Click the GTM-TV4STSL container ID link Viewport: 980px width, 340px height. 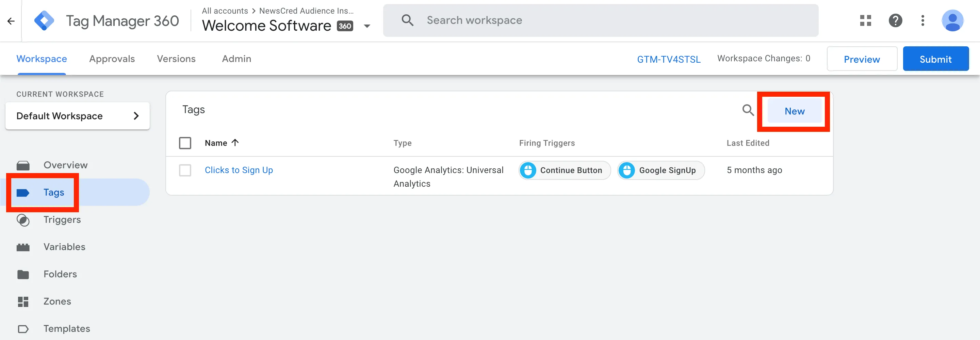(x=669, y=59)
